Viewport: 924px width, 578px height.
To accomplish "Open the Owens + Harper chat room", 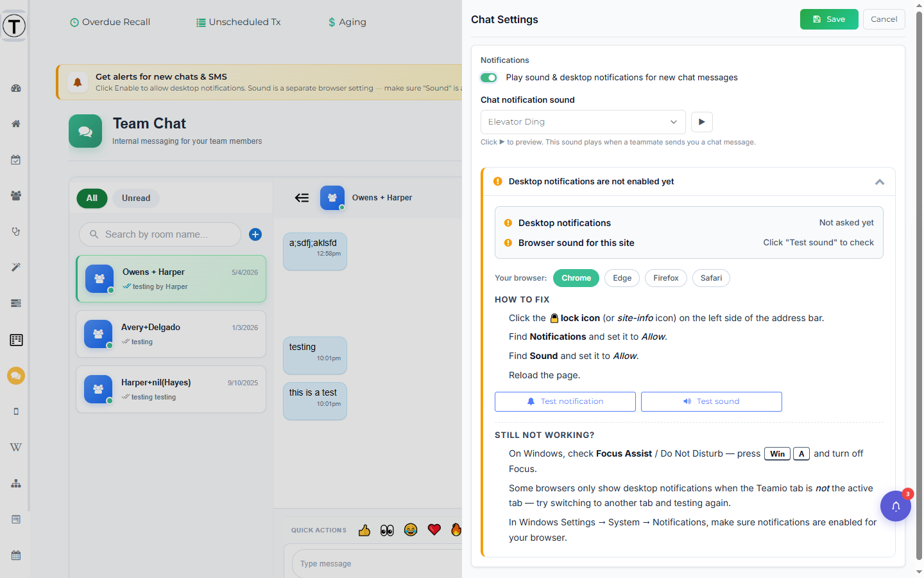I will pyautogui.click(x=171, y=279).
